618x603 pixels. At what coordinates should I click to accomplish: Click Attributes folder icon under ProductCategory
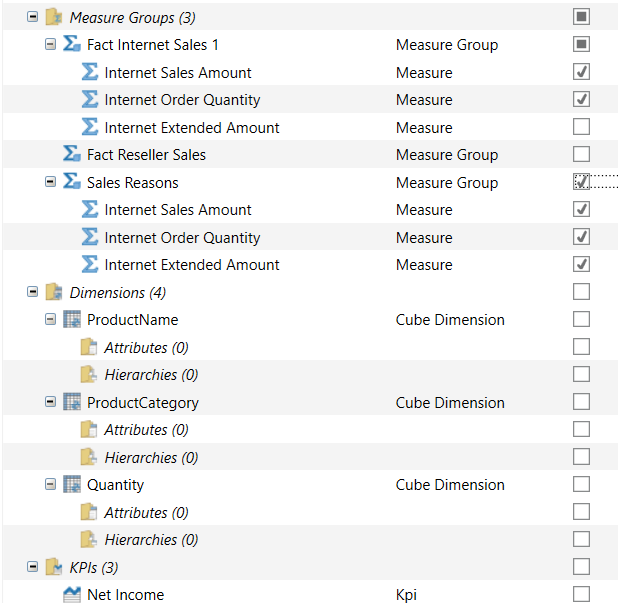click(x=89, y=430)
